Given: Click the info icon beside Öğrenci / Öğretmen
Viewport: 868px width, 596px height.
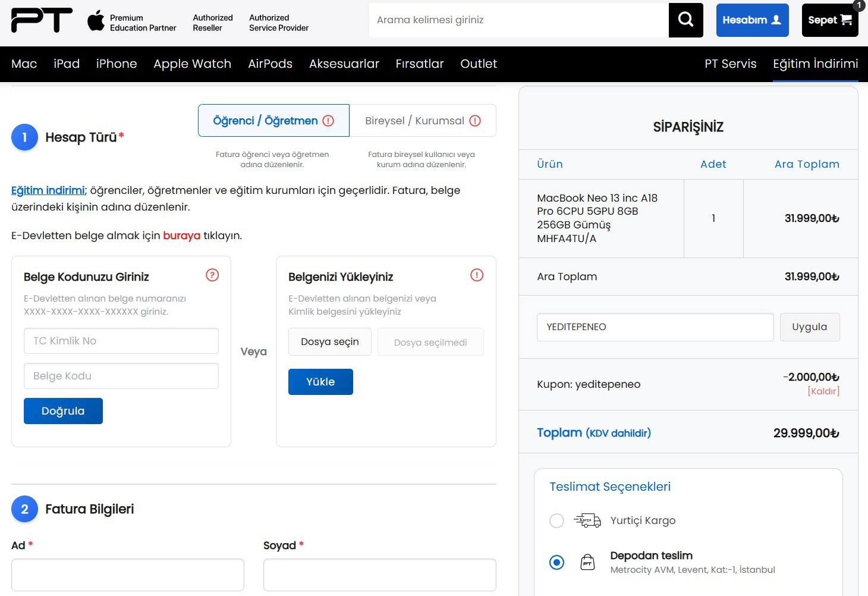Looking at the screenshot, I should (328, 121).
